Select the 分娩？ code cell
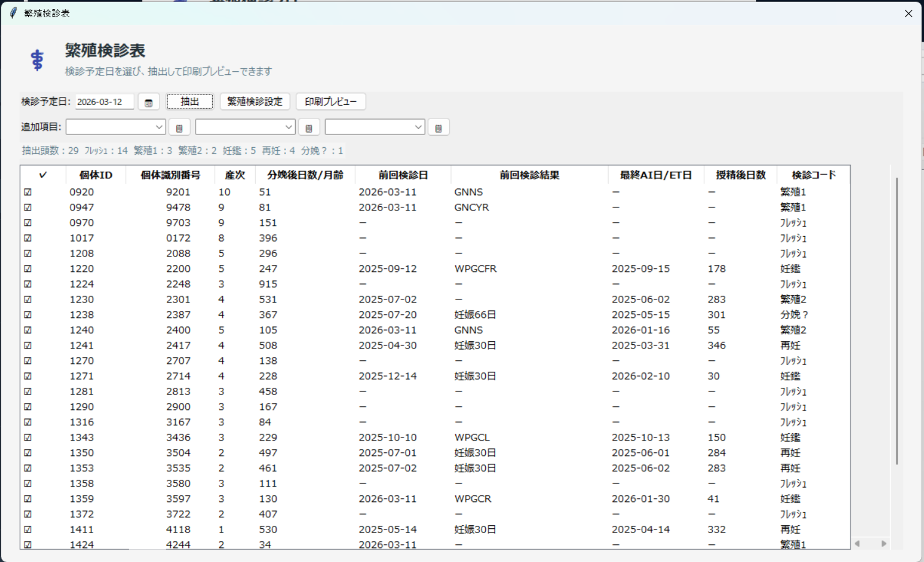The image size is (924, 562). [x=794, y=315]
